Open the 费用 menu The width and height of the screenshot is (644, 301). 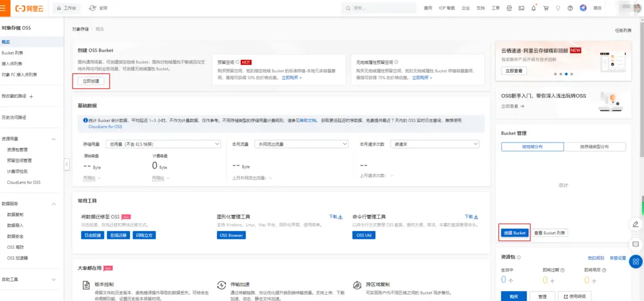coord(428,8)
